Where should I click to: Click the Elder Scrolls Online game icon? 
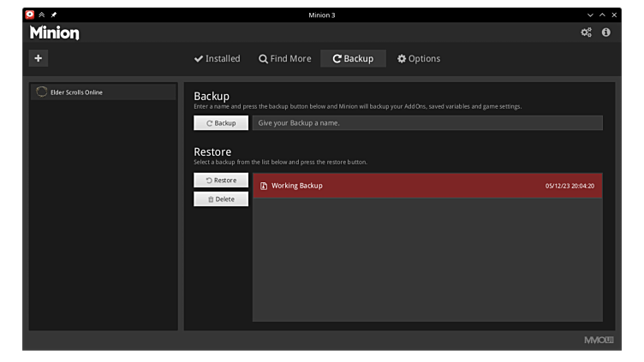click(41, 92)
